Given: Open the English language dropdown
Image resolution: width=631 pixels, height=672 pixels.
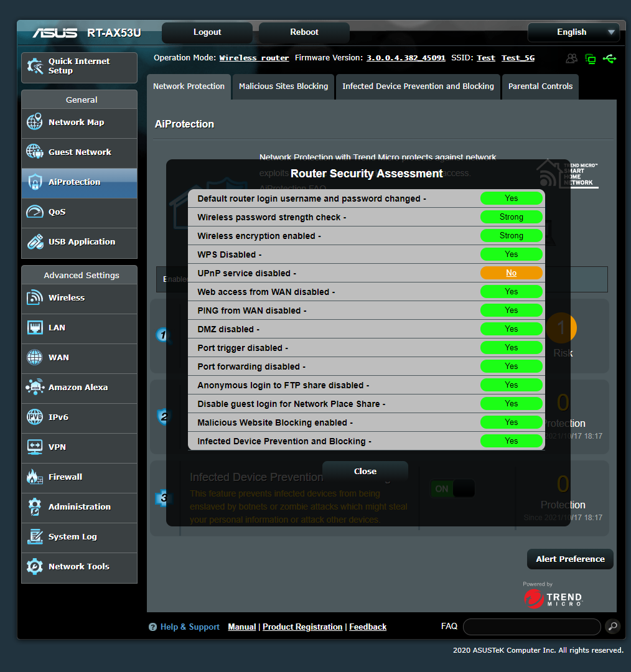Looking at the screenshot, I should pyautogui.click(x=573, y=32).
